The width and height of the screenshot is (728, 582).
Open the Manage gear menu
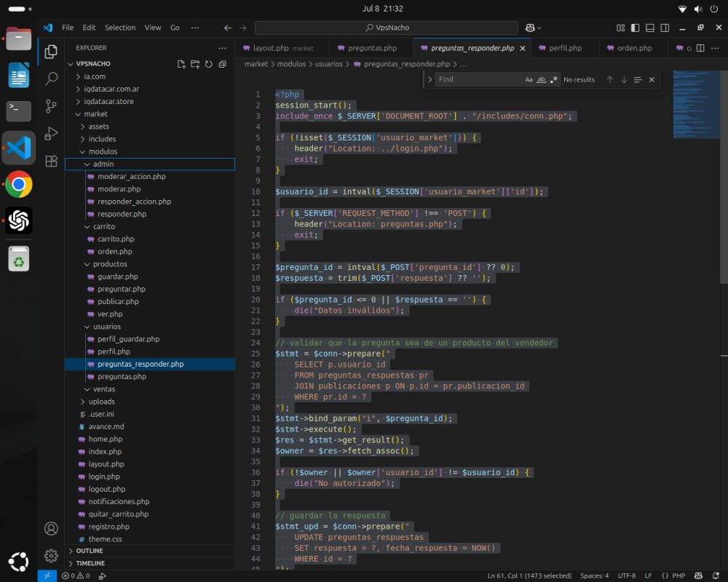point(51,556)
